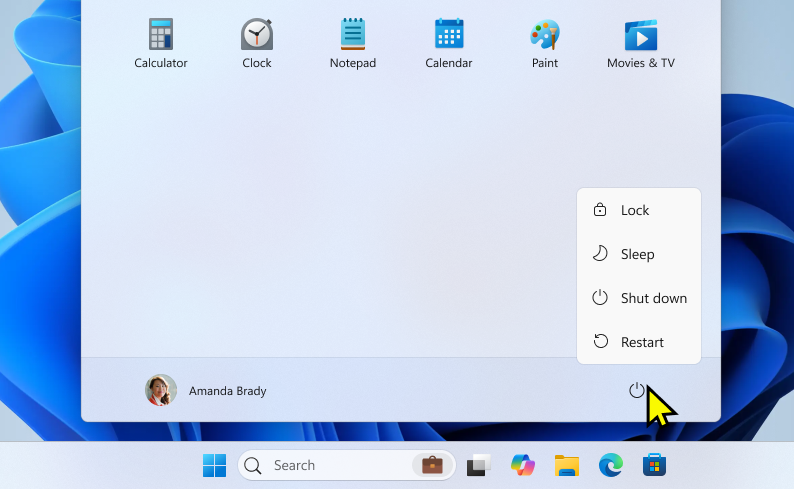The image size is (794, 489).
Task: Click the Start menu power button
Action: 636,390
